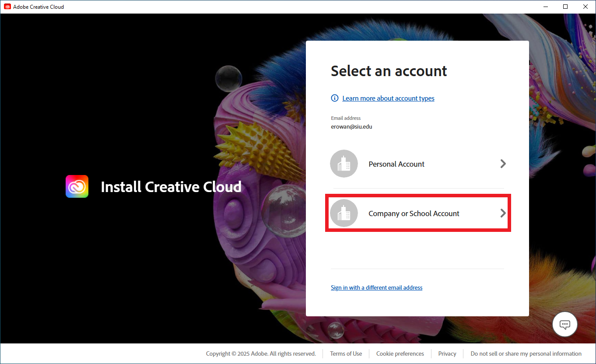Click the Adobe Creative Cloud title bar icon
596x364 pixels.
[x=7, y=7]
